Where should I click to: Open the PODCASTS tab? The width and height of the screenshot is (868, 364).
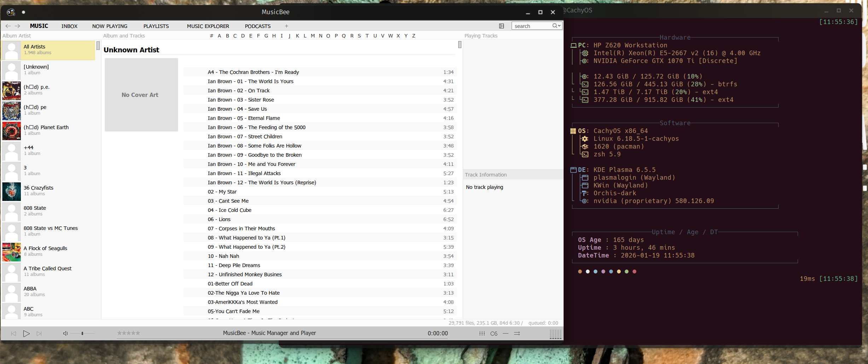[258, 26]
